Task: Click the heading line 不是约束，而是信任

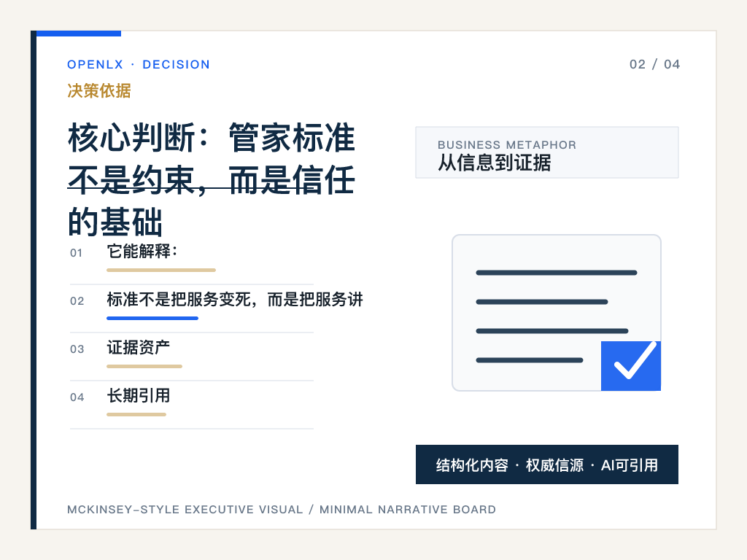Action: [x=212, y=180]
